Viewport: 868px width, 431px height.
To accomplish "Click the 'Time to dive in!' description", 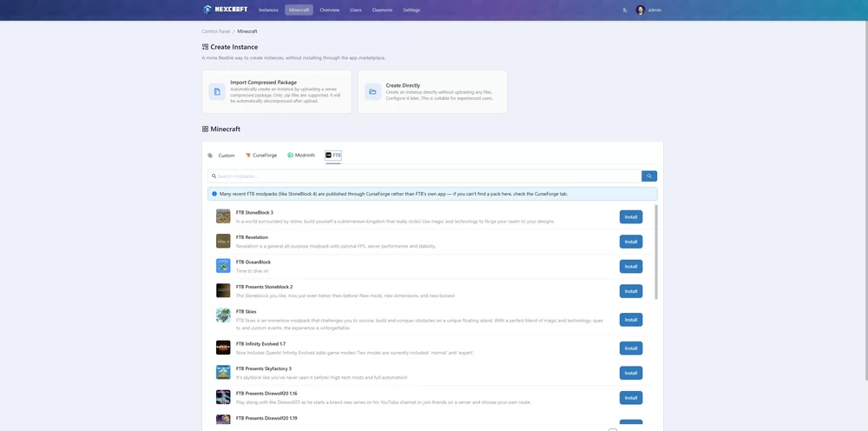I will tap(253, 271).
